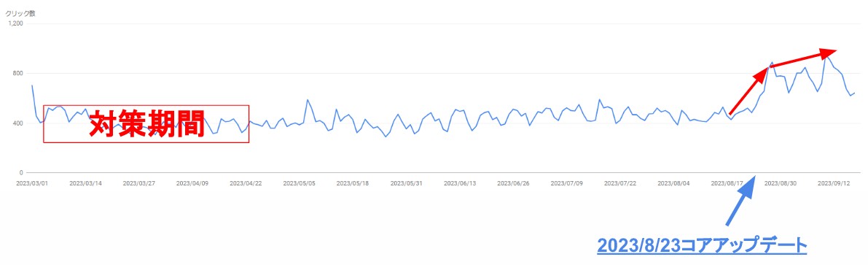Click the クリック数 axis title
Screen dimensions: 868x265
coord(18,12)
